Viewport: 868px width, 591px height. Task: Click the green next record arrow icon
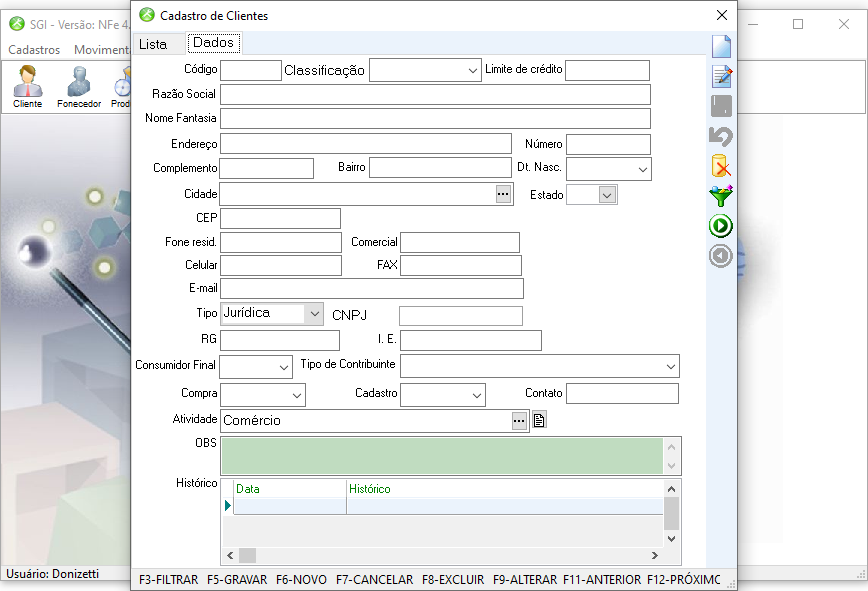[x=721, y=226]
